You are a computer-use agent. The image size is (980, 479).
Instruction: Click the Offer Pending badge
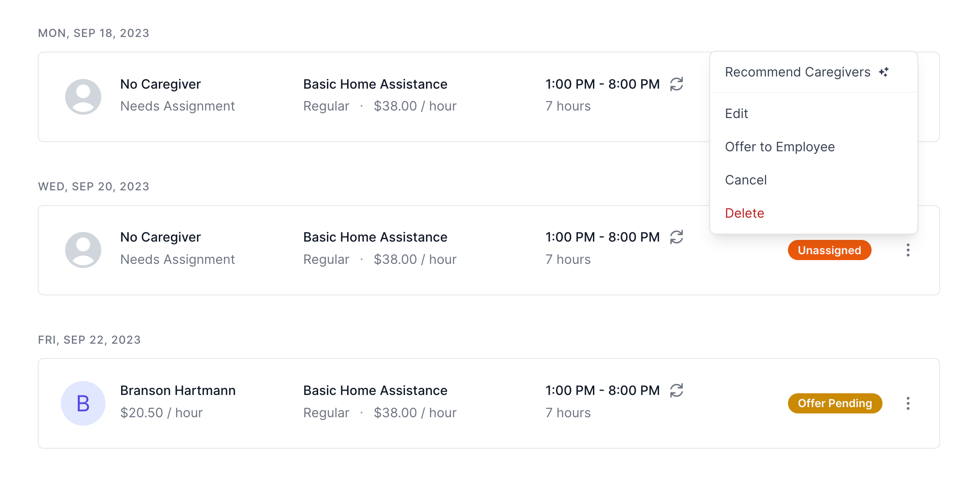click(x=835, y=403)
